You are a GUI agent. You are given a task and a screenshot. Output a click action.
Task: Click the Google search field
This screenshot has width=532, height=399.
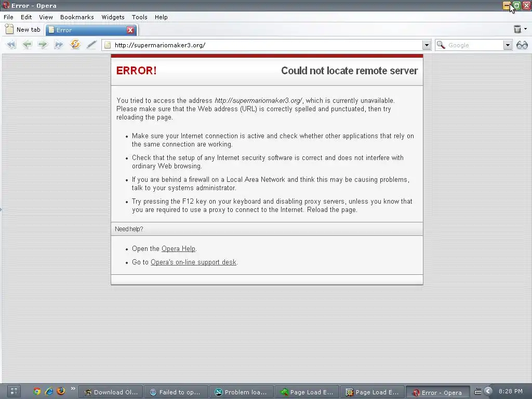(475, 45)
